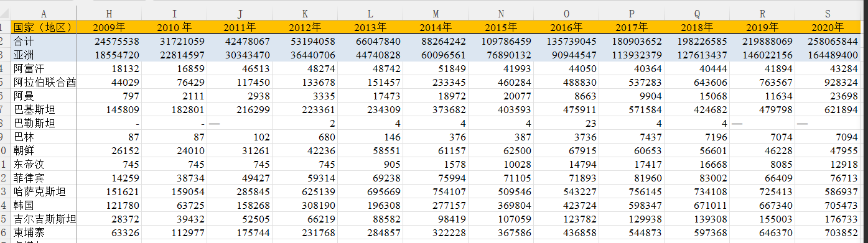Select the 阿富汗 cell
Viewport: 868px width, 243px height.
(43, 68)
